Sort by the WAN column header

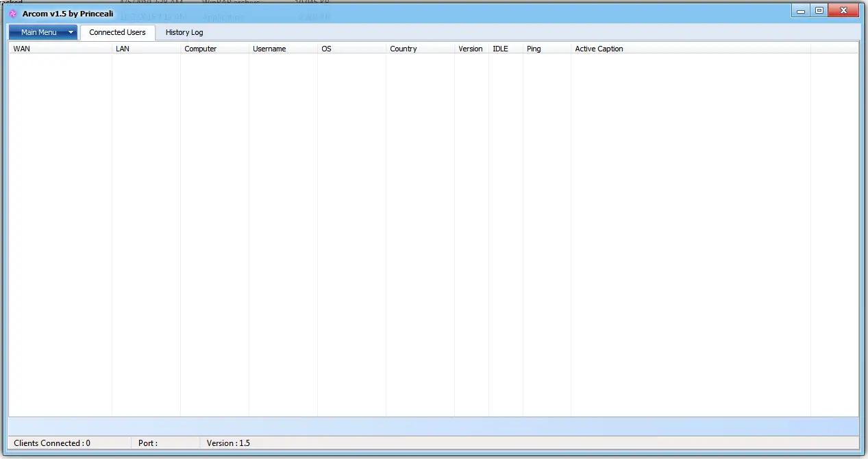point(60,49)
